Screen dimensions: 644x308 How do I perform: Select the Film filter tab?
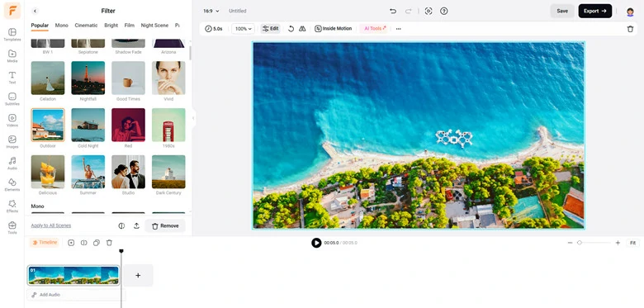coord(130,26)
